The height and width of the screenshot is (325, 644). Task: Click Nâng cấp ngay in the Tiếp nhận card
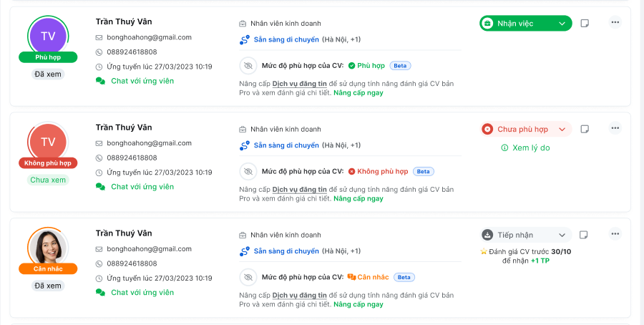tap(358, 304)
